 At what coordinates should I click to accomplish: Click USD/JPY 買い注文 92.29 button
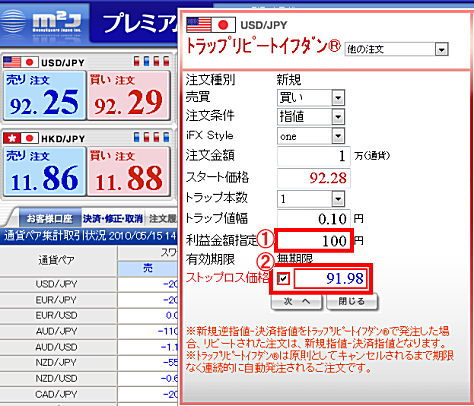(x=128, y=95)
